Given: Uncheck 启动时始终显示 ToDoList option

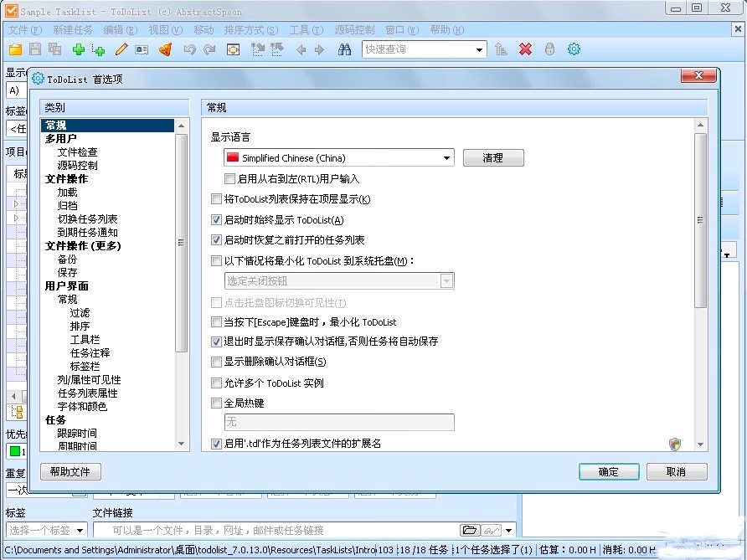Looking at the screenshot, I should coord(218,220).
